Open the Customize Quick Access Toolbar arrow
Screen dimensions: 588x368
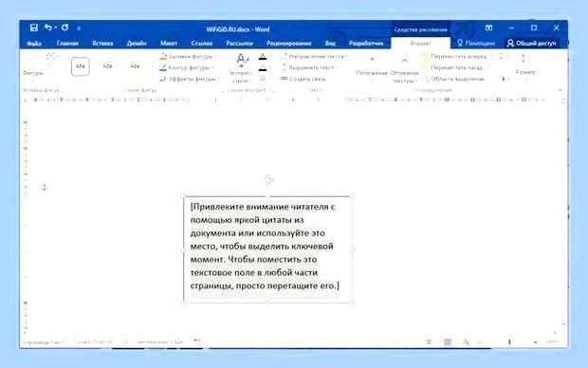(79, 28)
